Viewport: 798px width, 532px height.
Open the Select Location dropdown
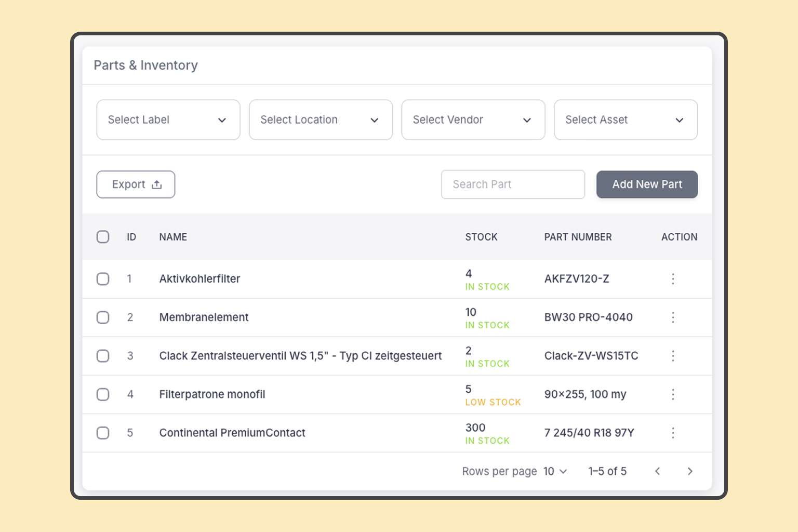tap(321, 120)
